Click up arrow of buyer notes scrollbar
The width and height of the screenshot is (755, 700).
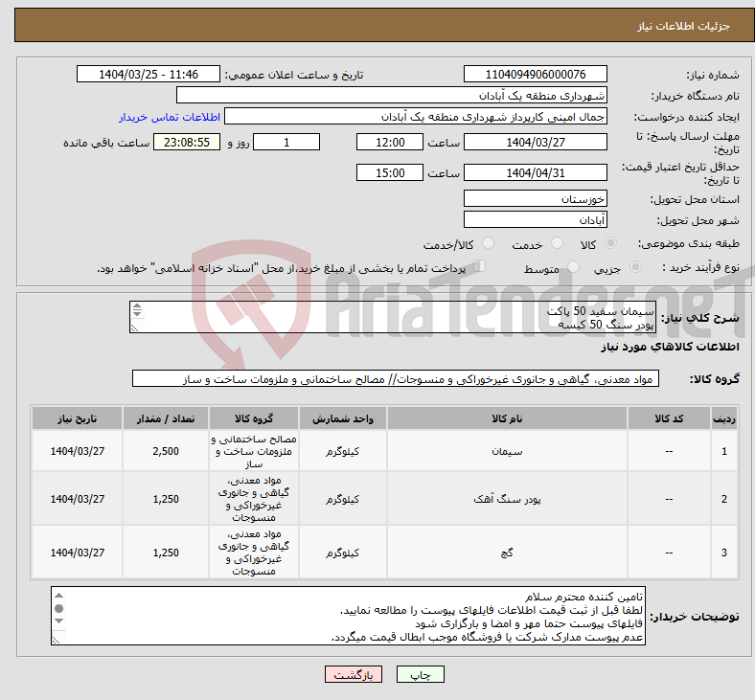(x=58, y=596)
